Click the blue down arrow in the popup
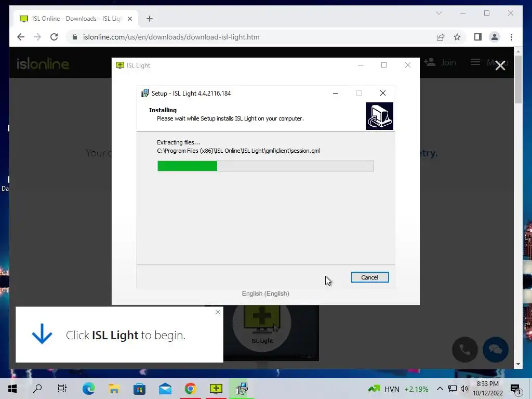 42,334
